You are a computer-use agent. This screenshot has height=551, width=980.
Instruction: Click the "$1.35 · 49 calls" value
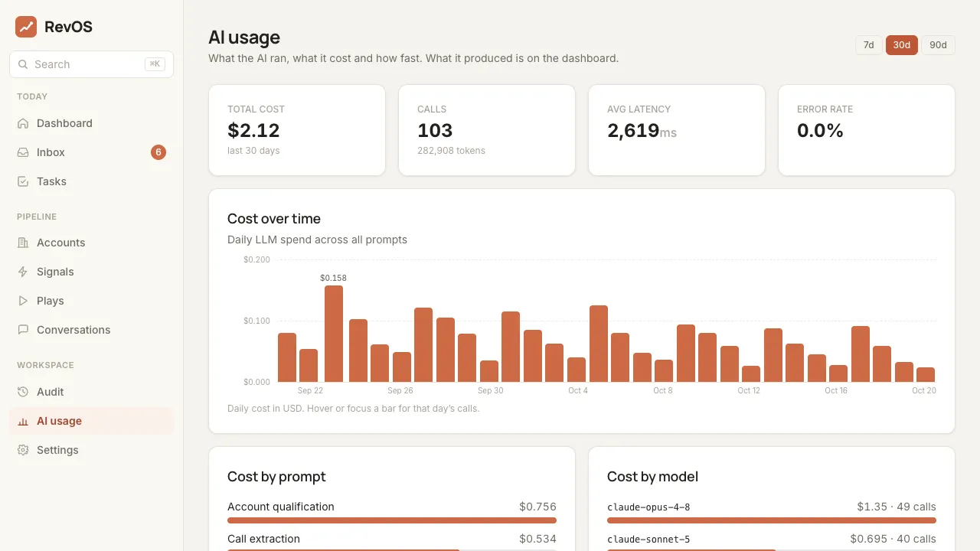pyautogui.click(x=897, y=507)
